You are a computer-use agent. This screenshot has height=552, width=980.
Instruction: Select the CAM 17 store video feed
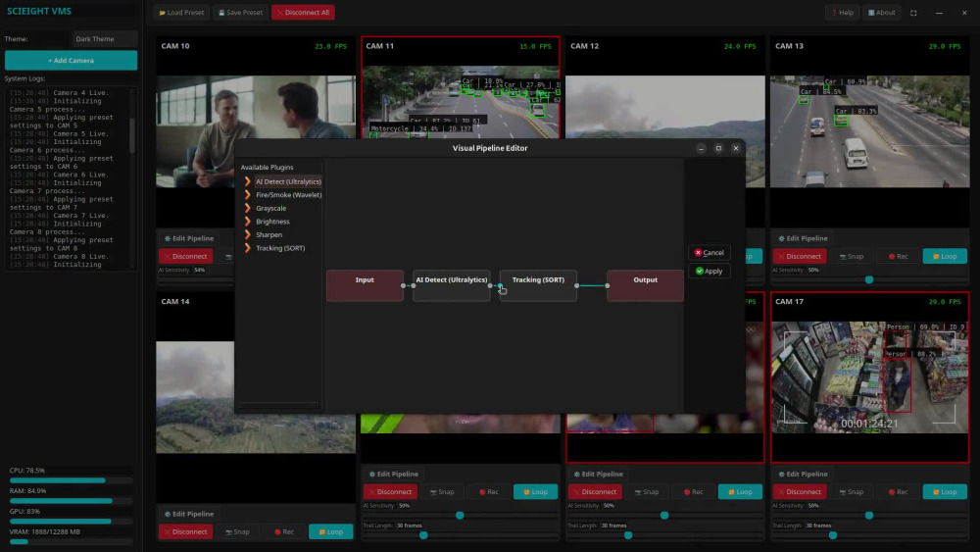pyautogui.click(x=869, y=377)
